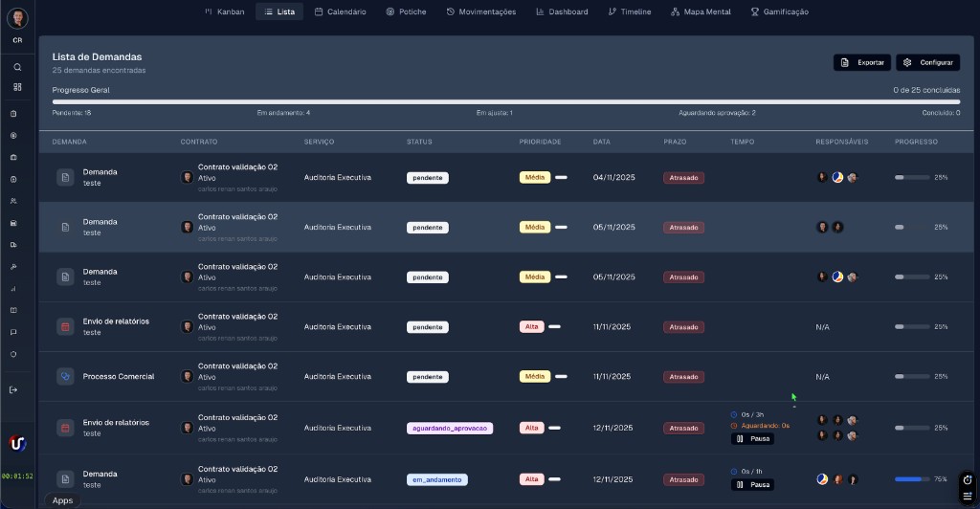
Task: Open the Calendário tab
Action: pos(340,11)
